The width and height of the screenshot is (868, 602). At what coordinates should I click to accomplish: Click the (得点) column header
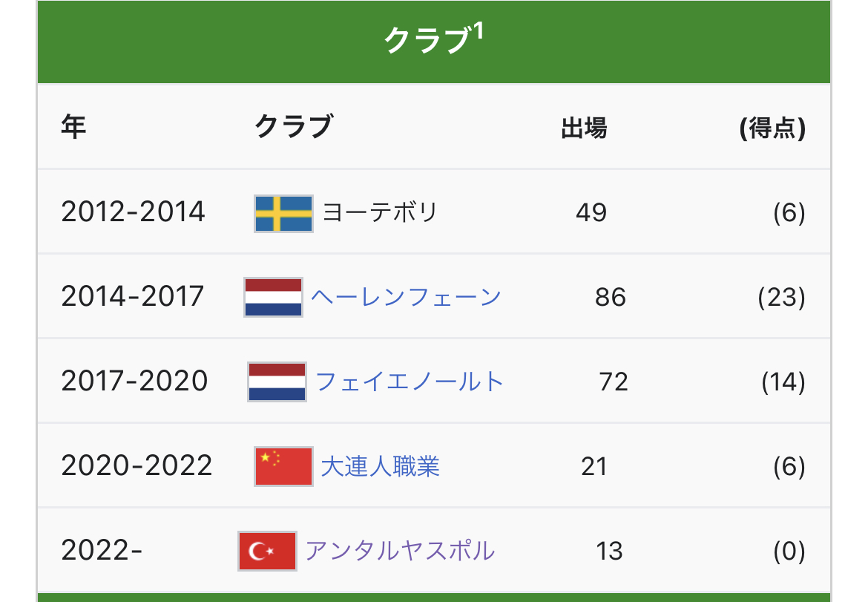tap(772, 129)
